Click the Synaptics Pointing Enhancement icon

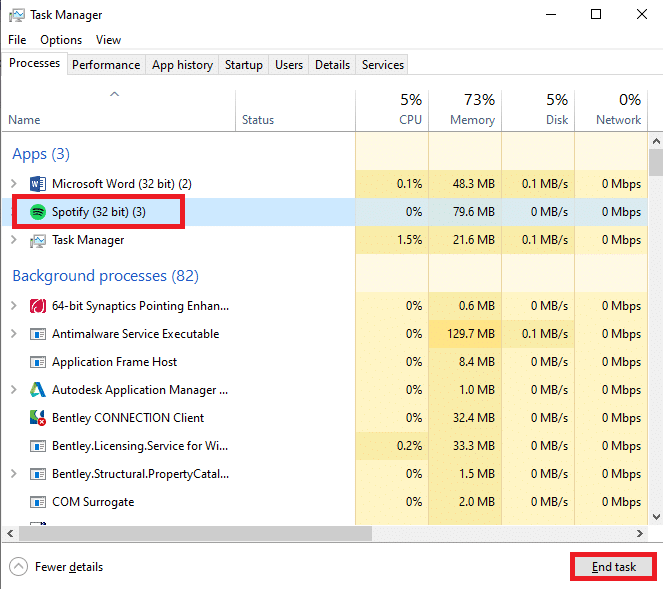coord(38,306)
